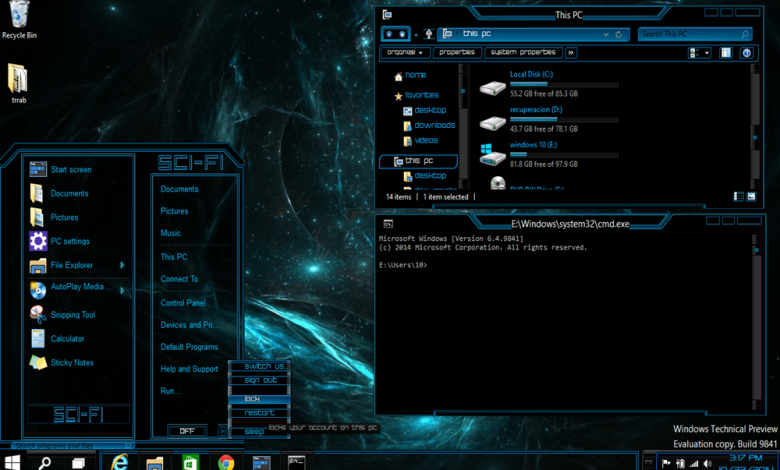Open the Pictures folder icon in left start list
This screenshot has height=470, width=780.
[37, 217]
